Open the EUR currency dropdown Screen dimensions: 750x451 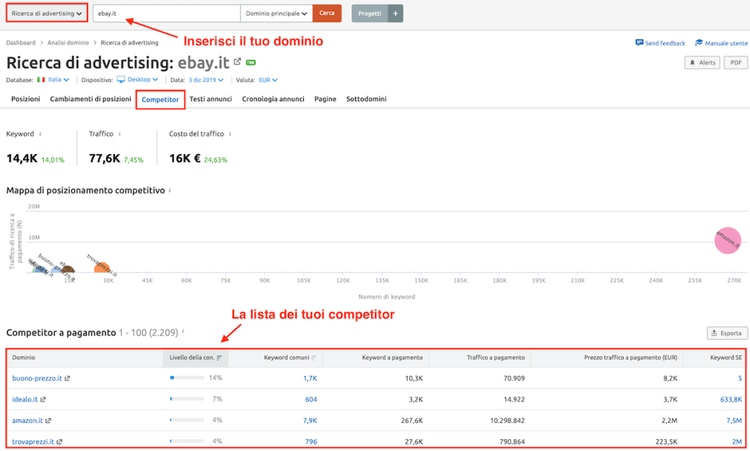tap(268, 80)
